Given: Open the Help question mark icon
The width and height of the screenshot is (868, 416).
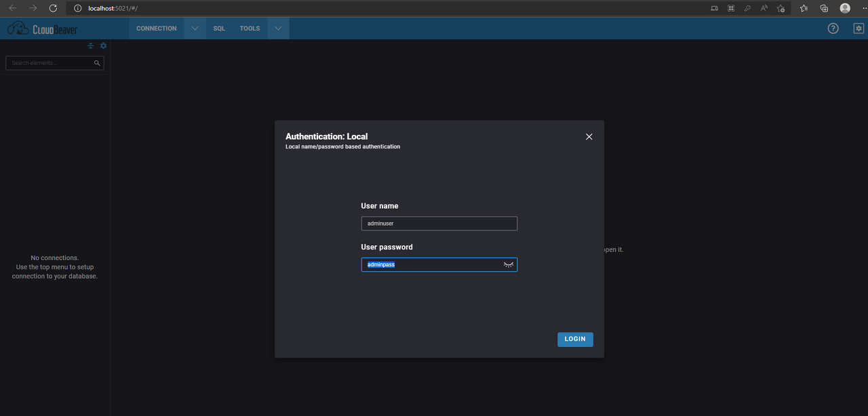Looking at the screenshot, I should [833, 28].
